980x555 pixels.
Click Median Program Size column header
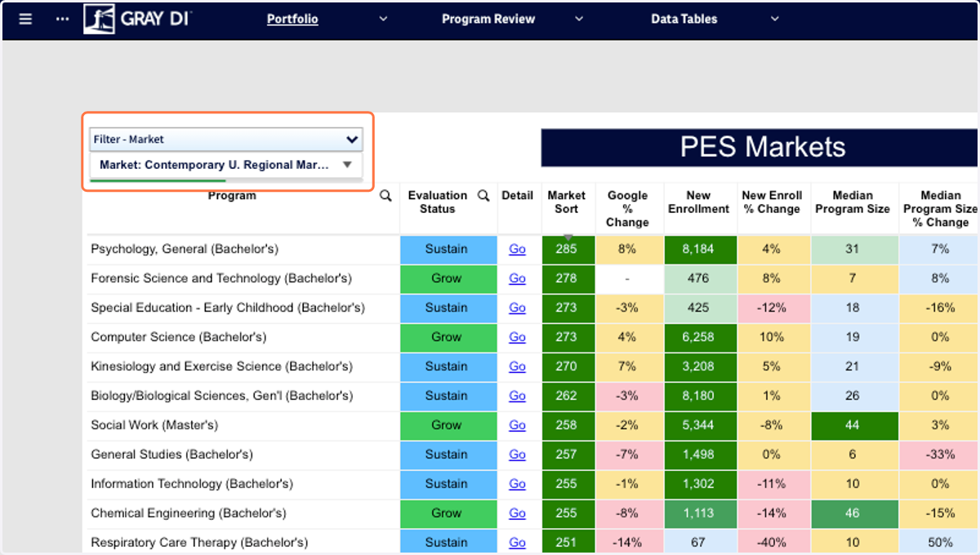pyautogui.click(x=852, y=202)
